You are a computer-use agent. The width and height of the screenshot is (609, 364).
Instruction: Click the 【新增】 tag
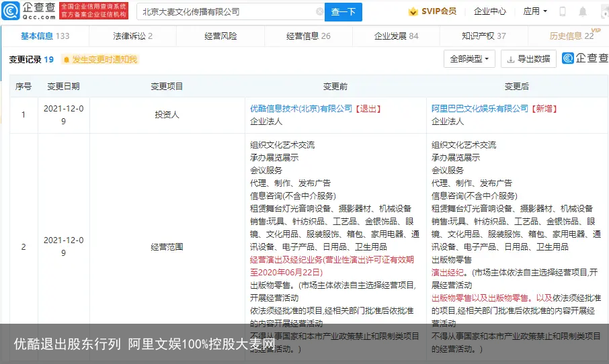pos(544,109)
